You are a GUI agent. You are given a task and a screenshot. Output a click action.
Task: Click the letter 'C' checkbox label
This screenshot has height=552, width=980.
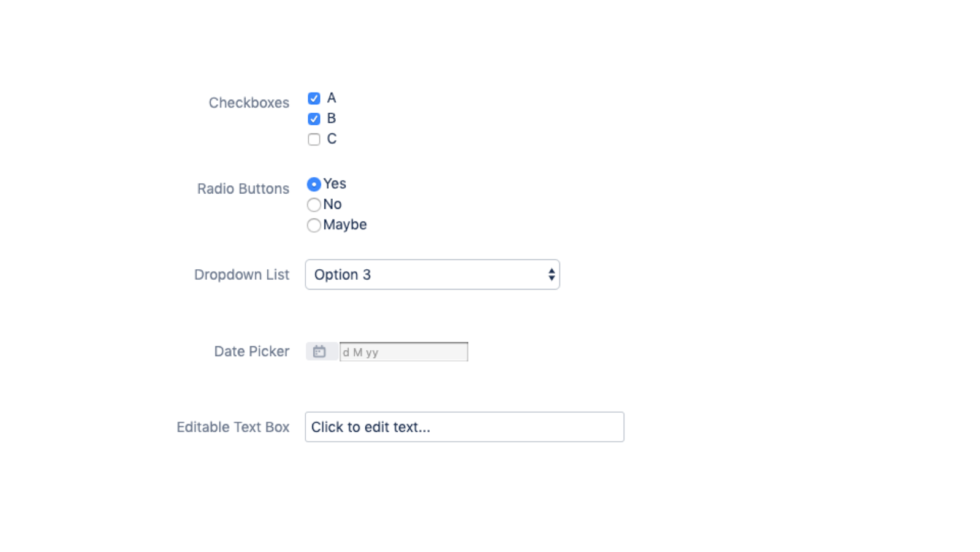pos(332,139)
